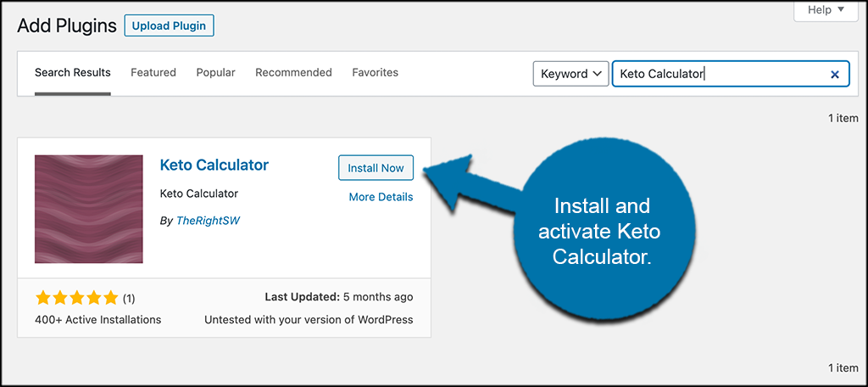This screenshot has width=868, height=387.
Task: Go to the Favorites tab
Action: (375, 73)
